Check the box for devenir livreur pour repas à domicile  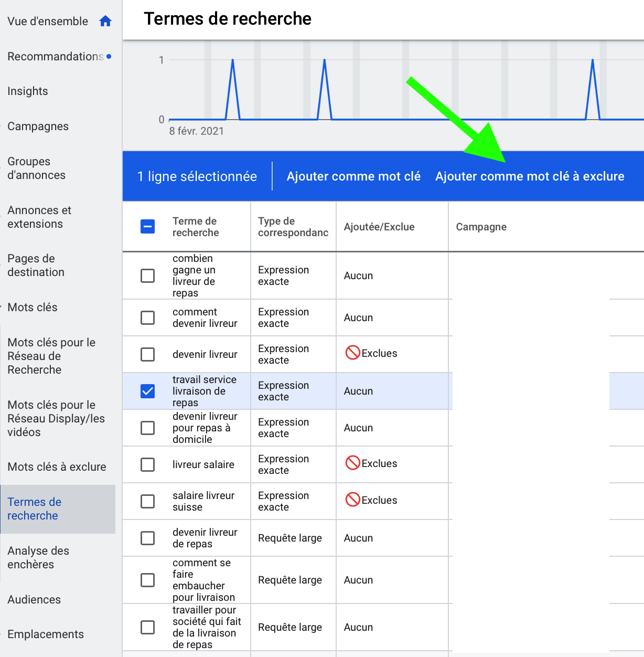(148, 428)
